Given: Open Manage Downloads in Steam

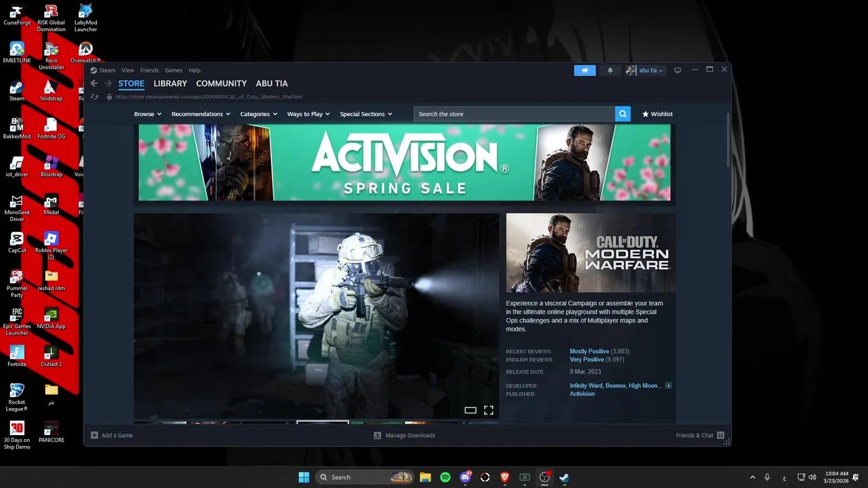Looking at the screenshot, I should pyautogui.click(x=404, y=435).
